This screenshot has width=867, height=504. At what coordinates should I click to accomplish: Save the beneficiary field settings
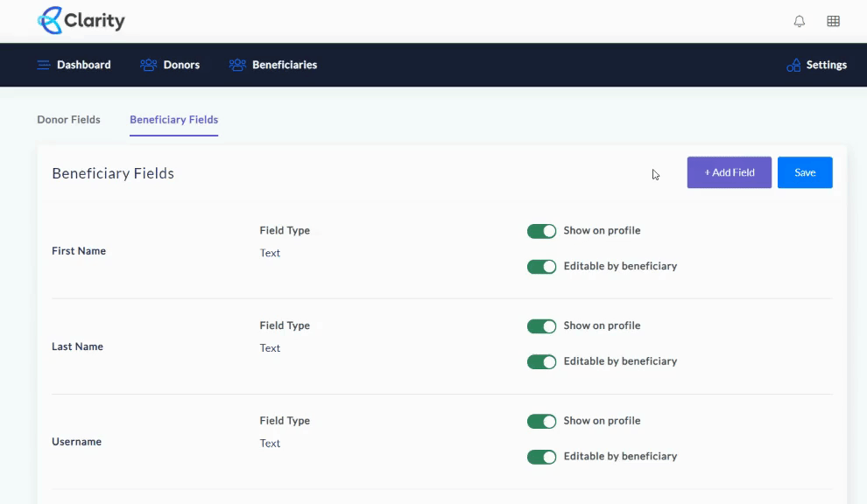[804, 172]
